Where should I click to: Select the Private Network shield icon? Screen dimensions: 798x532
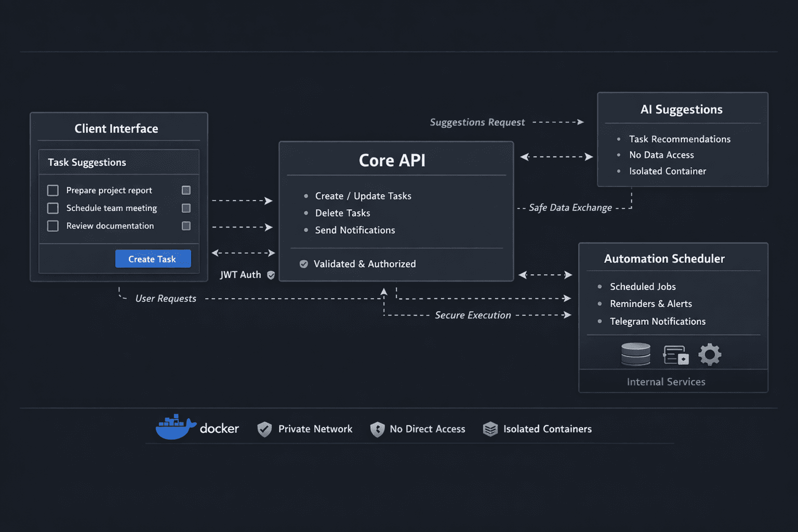coord(264,429)
